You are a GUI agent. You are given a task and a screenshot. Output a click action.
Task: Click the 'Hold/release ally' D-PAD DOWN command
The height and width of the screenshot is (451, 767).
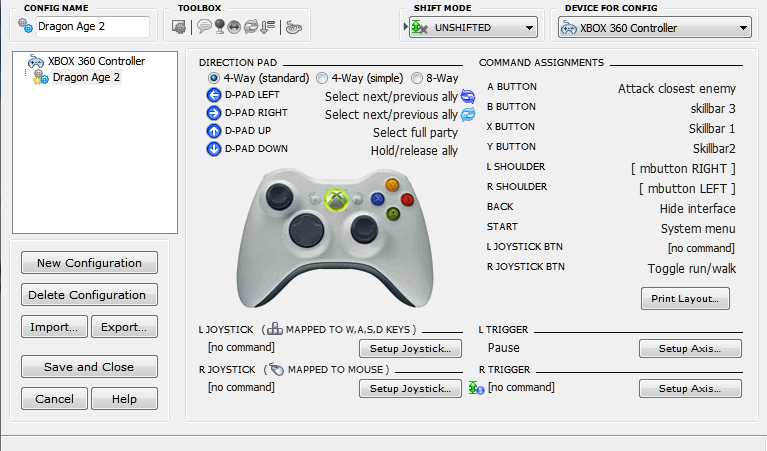pos(414,151)
